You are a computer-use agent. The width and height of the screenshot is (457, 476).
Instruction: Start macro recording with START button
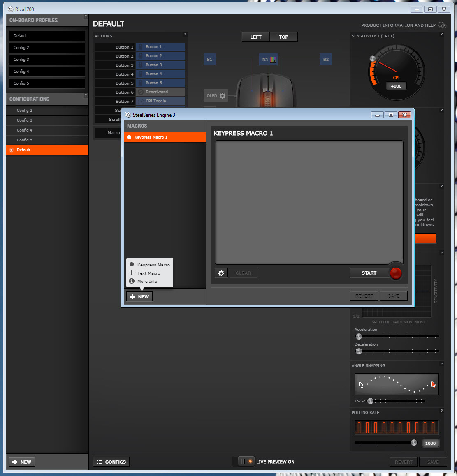[x=369, y=273]
